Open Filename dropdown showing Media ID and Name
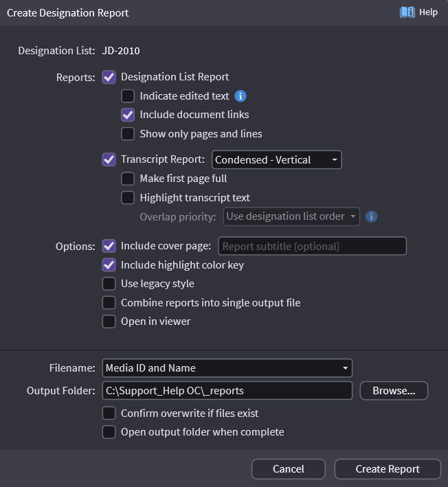Viewport: 448px width, 487px height. (227, 368)
